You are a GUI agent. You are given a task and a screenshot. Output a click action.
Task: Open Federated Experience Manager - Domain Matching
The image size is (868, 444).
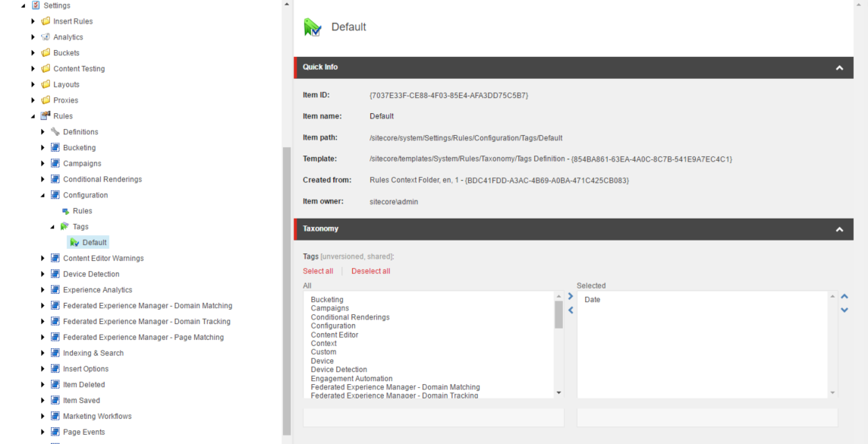click(x=148, y=306)
